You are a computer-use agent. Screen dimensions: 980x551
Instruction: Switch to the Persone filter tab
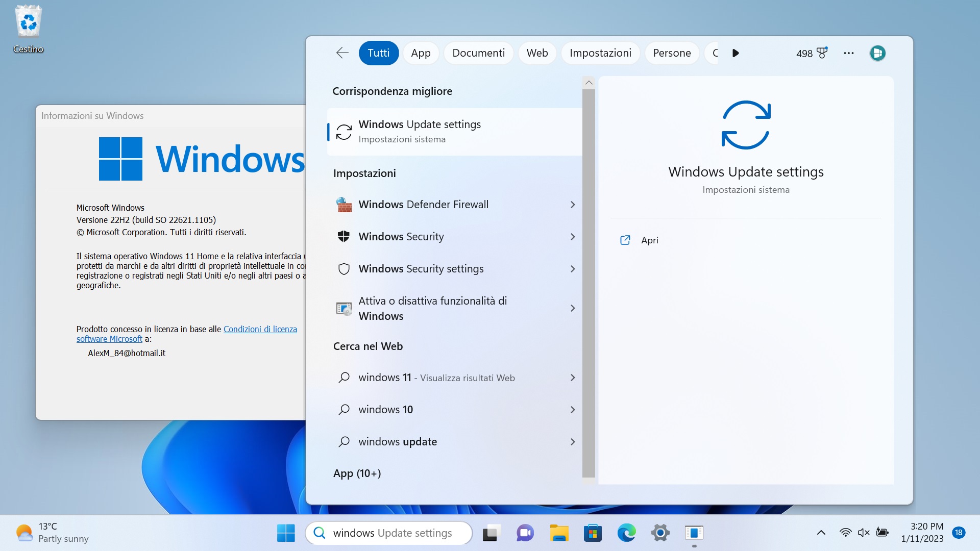[x=672, y=53]
